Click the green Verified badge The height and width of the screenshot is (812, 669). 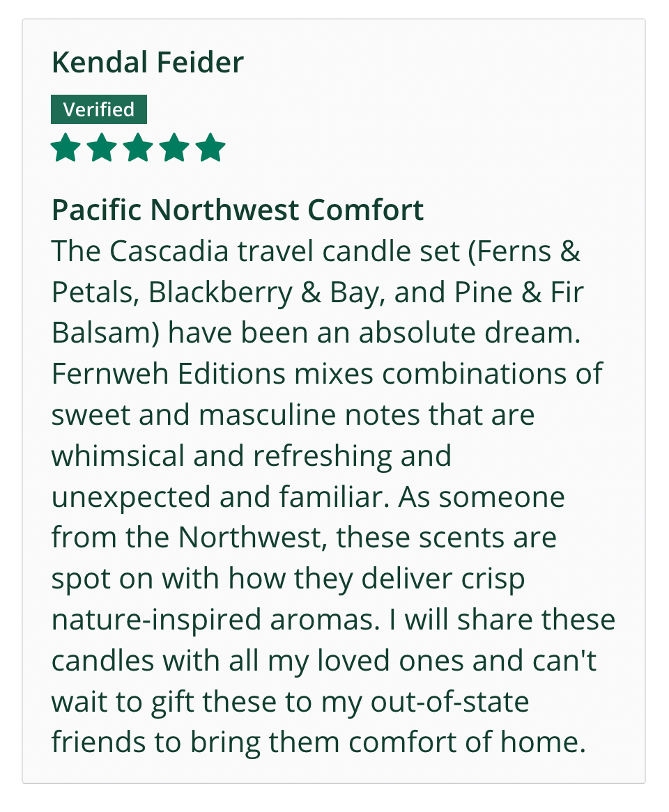(99, 109)
